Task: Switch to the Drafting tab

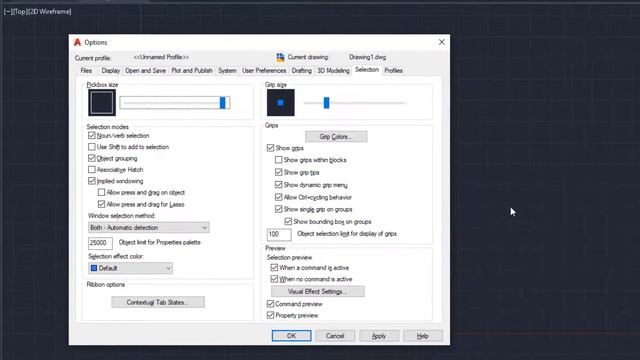Action: 301,71
